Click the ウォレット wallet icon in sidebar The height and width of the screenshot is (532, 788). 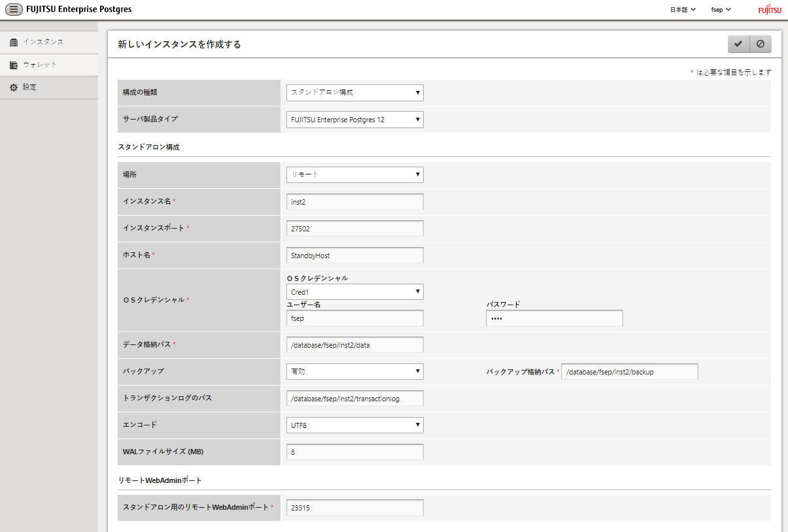coord(14,65)
